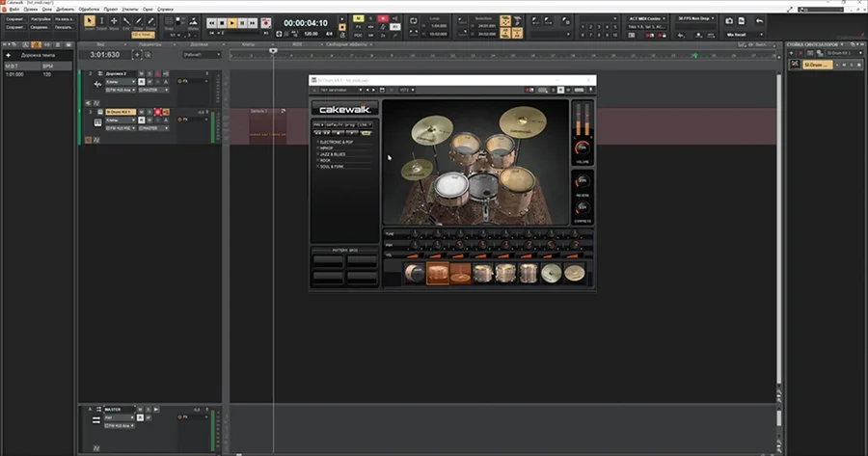
Task: Click the COMPRESS knob in SI-Drum Kit
Action: click(583, 208)
